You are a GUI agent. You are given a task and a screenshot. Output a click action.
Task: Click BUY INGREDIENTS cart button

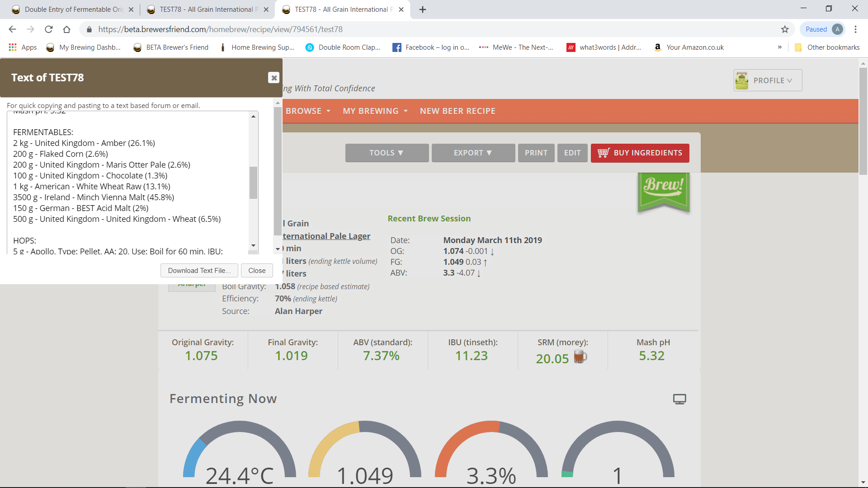click(x=640, y=153)
